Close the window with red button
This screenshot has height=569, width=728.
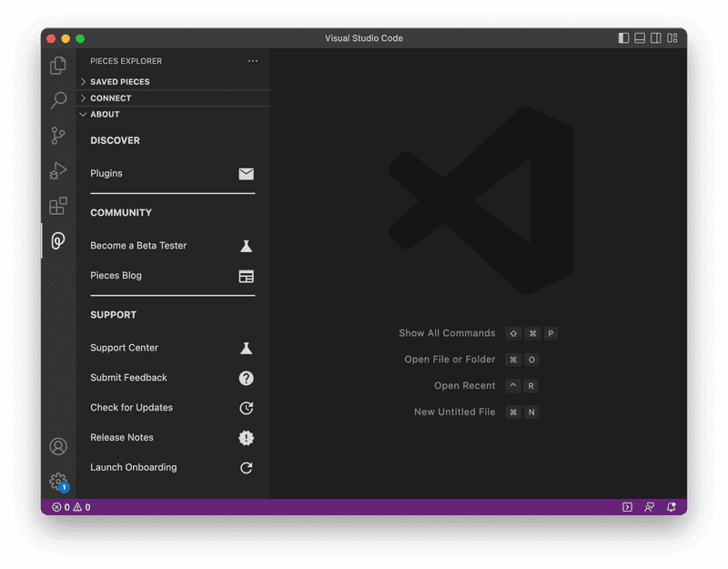pos(52,38)
